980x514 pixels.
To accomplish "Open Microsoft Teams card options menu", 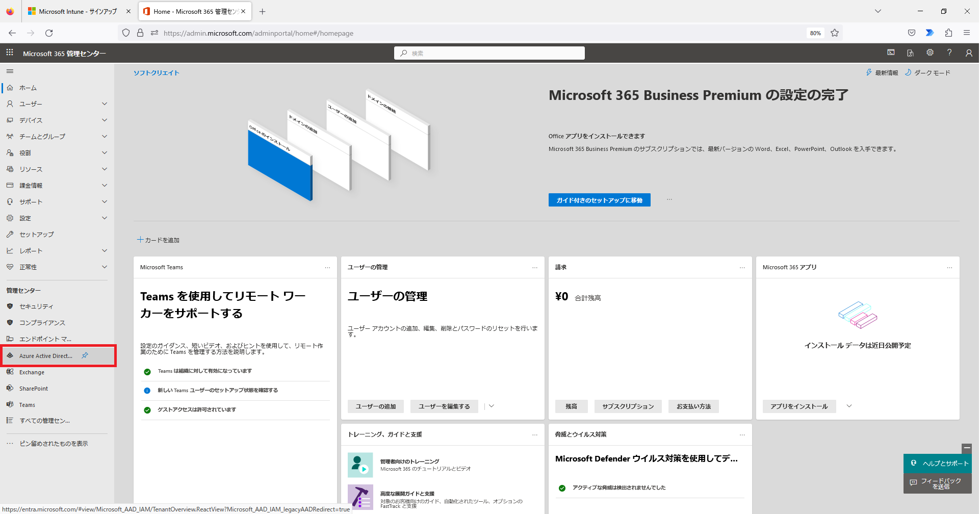I will click(x=327, y=267).
